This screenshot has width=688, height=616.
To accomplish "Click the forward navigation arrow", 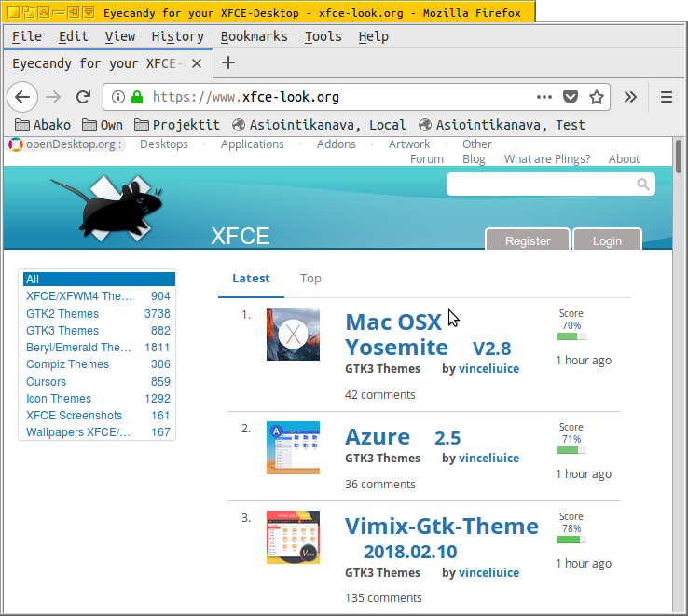I will [x=53, y=97].
